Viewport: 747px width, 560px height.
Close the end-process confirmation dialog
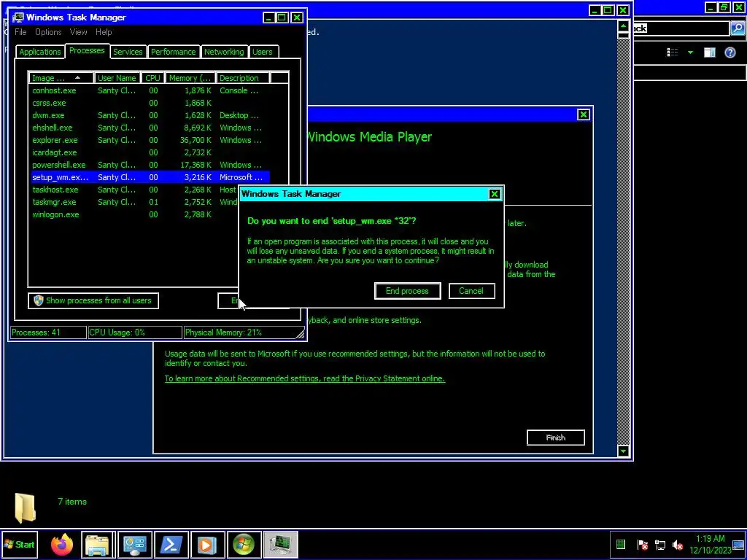click(x=495, y=194)
